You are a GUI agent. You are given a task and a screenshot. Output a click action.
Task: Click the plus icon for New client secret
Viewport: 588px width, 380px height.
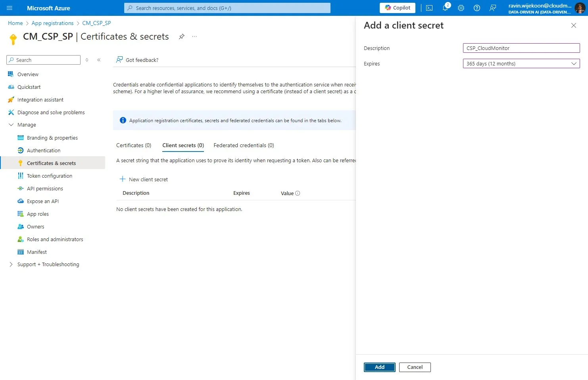(x=123, y=179)
